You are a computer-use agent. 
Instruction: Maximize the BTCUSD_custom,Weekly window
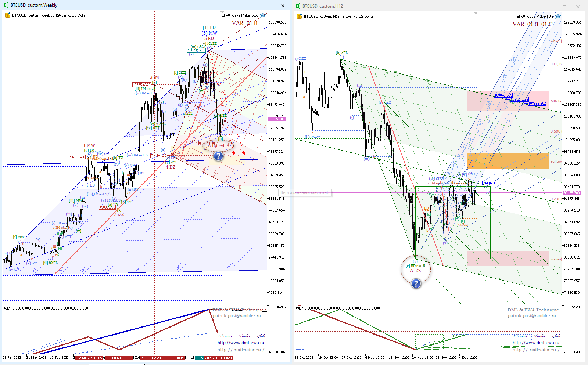[x=269, y=6]
